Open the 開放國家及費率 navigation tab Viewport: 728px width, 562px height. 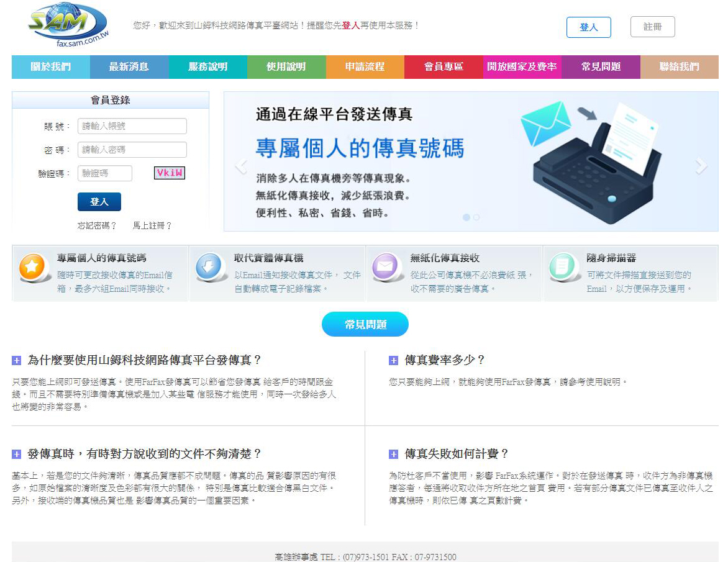[x=522, y=67]
